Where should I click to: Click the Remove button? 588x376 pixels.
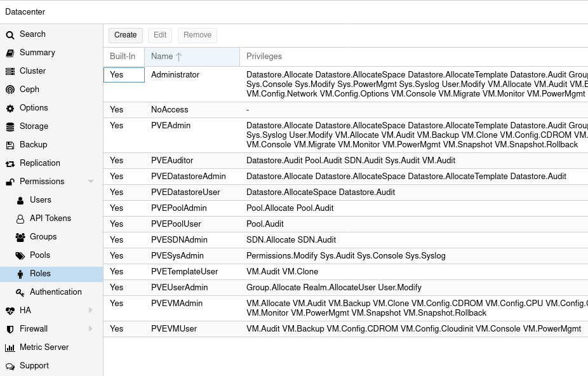(197, 35)
